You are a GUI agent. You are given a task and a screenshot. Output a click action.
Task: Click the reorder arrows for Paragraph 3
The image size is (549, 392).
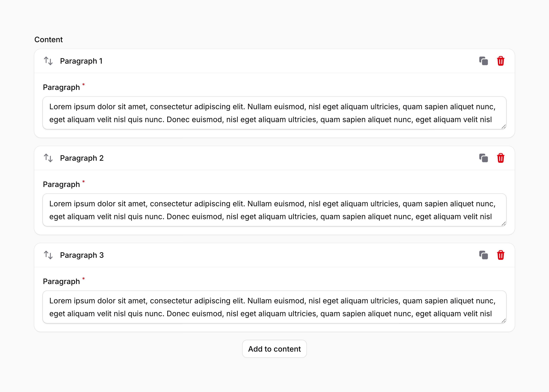pos(48,255)
